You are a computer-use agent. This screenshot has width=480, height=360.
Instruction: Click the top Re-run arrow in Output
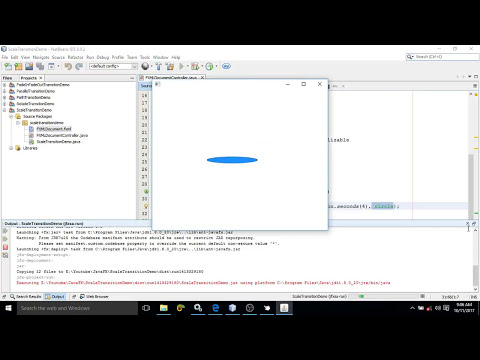click(5, 231)
